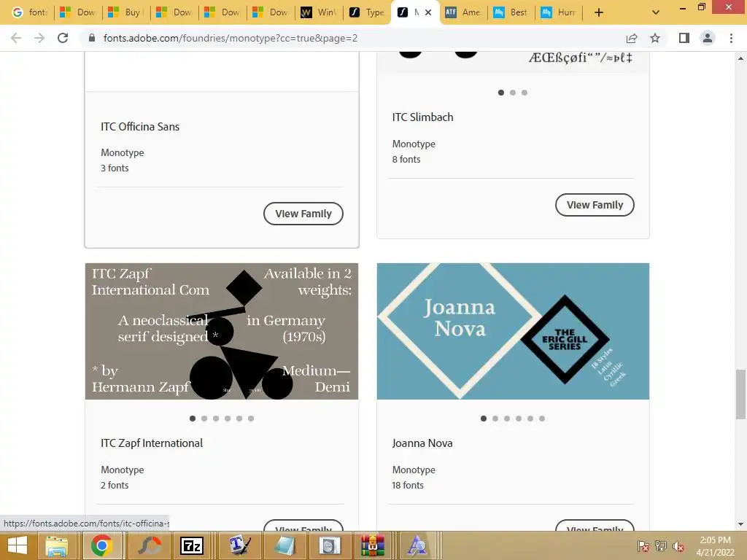This screenshot has width=747, height=560.
Task: Open the network status tray icon
Action: point(661,546)
